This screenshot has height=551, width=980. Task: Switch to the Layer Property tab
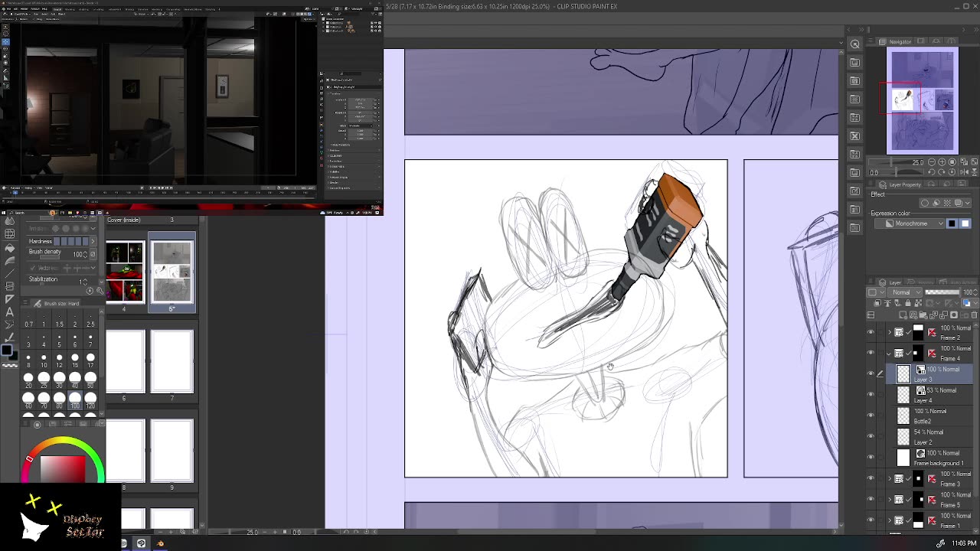900,184
